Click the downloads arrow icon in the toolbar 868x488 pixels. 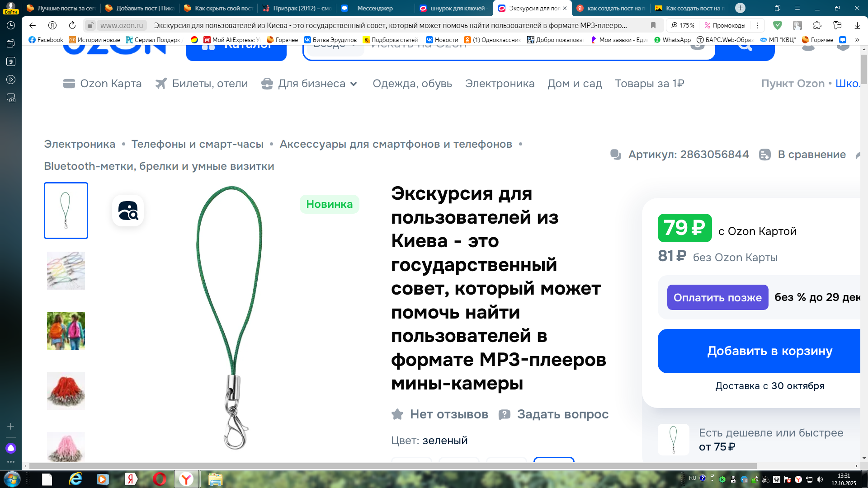coord(857,25)
